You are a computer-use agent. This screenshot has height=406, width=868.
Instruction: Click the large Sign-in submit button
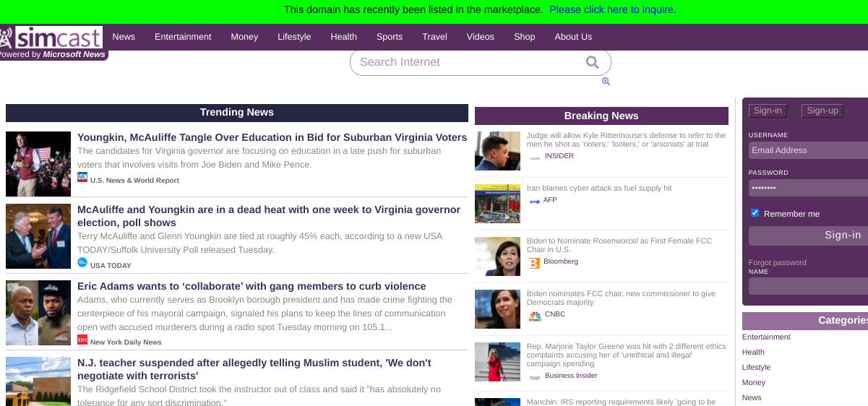808,236
